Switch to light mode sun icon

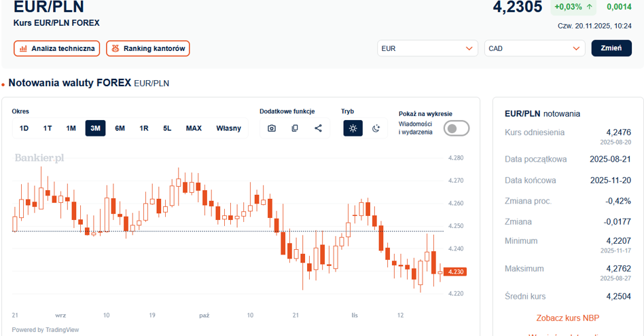(x=353, y=128)
